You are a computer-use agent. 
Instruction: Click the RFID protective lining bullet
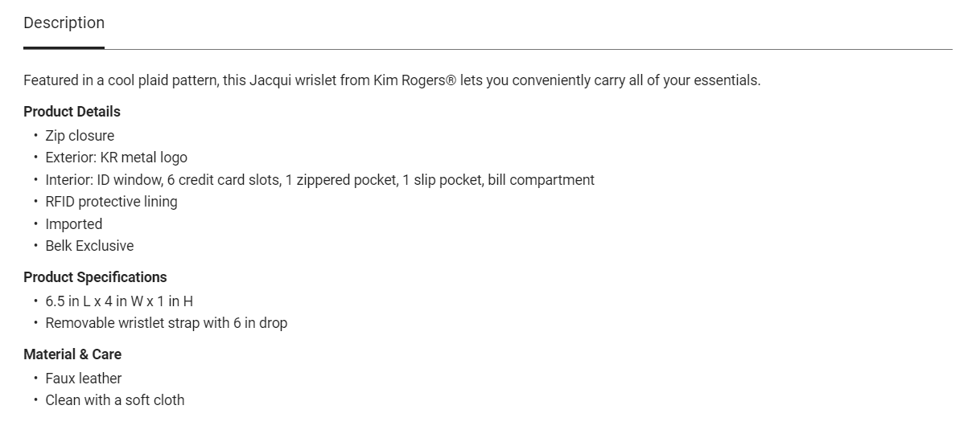[x=111, y=202]
